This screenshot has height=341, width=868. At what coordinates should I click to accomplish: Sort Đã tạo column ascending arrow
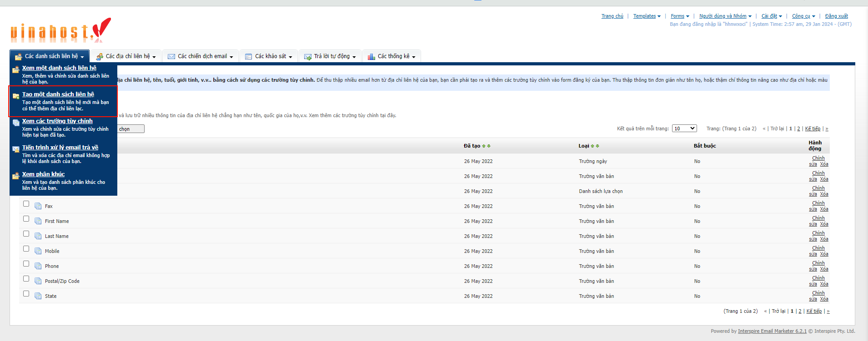tap(484, 146)
